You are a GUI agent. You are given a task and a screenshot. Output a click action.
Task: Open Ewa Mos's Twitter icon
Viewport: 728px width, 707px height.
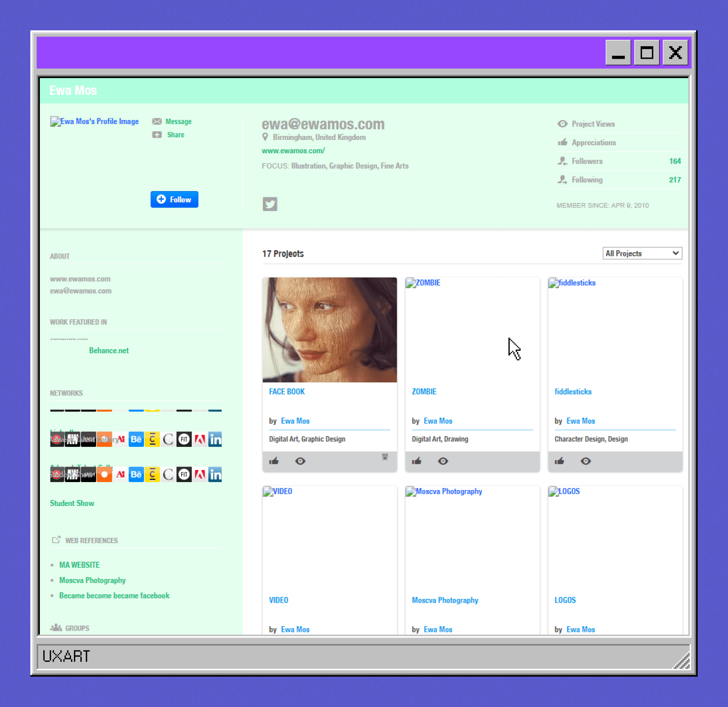point(270,204)
